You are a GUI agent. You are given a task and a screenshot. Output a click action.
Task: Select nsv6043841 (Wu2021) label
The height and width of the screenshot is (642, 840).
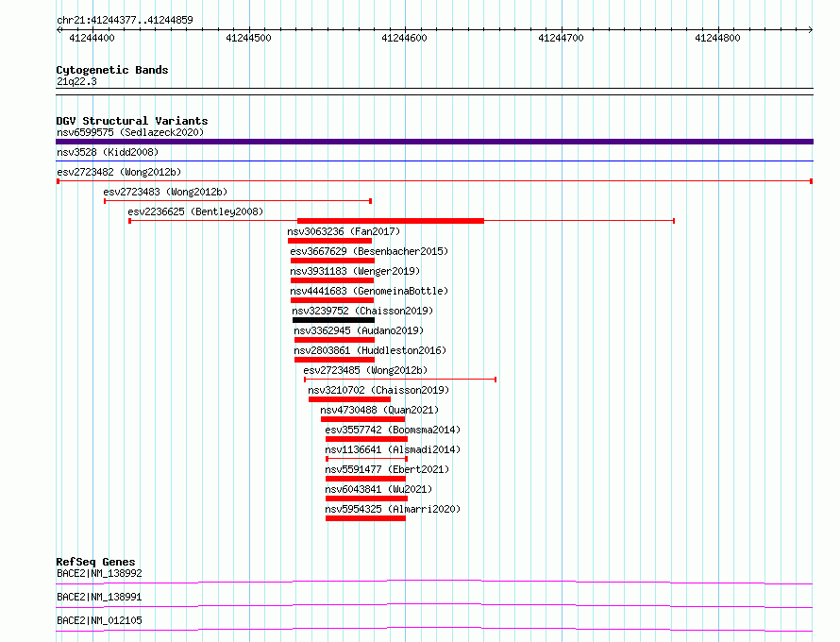pyautogui.click(x=378, y=489)
